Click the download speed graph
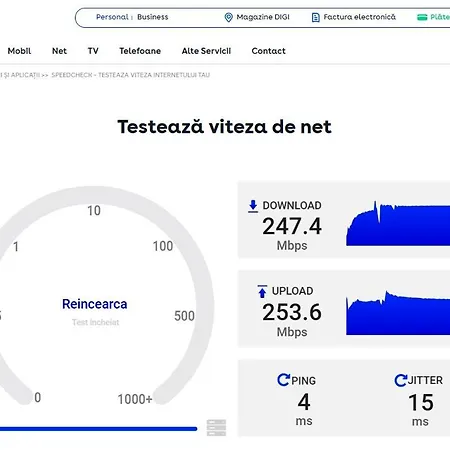The image size is (450, 450). click(x=398, y=223)
